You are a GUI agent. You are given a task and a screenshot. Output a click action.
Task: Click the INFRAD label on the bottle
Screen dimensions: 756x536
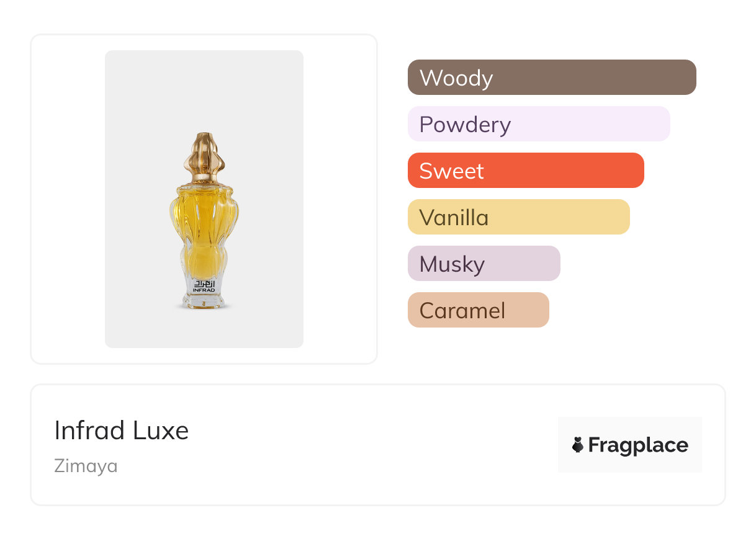click(204, 290)
